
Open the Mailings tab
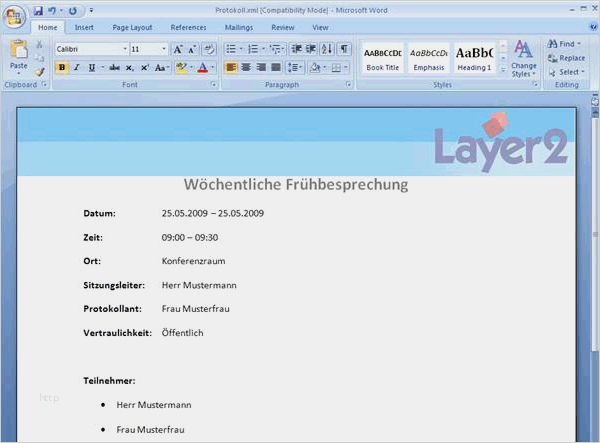tap(239, 28)
